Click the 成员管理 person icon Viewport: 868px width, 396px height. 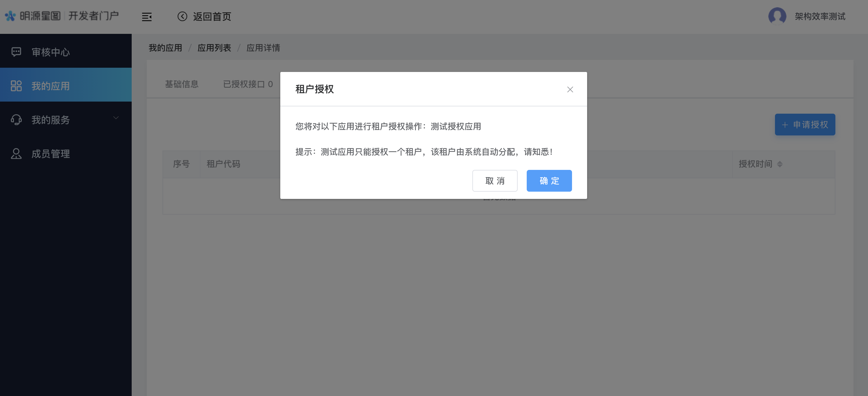click(x=16, y=154)
